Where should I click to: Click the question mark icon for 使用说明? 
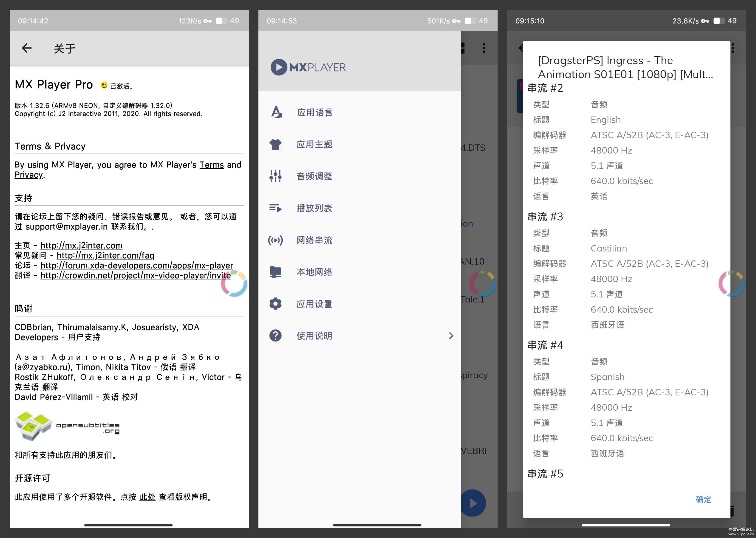pyautogui.click(x=275, y=336)
